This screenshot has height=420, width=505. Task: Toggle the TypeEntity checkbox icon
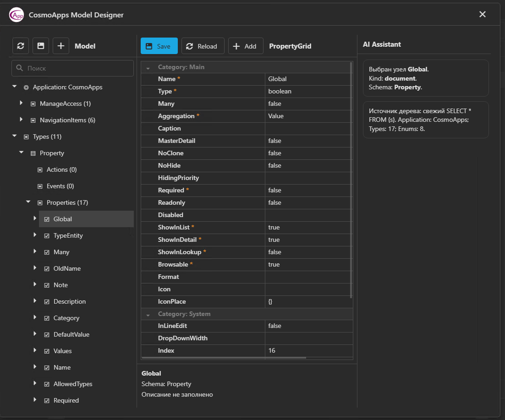[47, 236]
